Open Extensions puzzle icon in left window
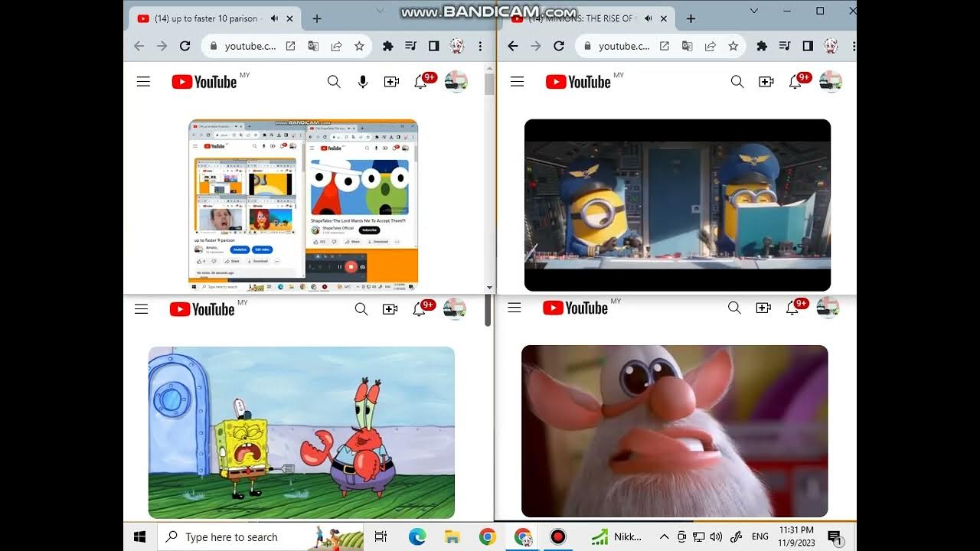Screen dimensions: 980x551 [387, 46]
